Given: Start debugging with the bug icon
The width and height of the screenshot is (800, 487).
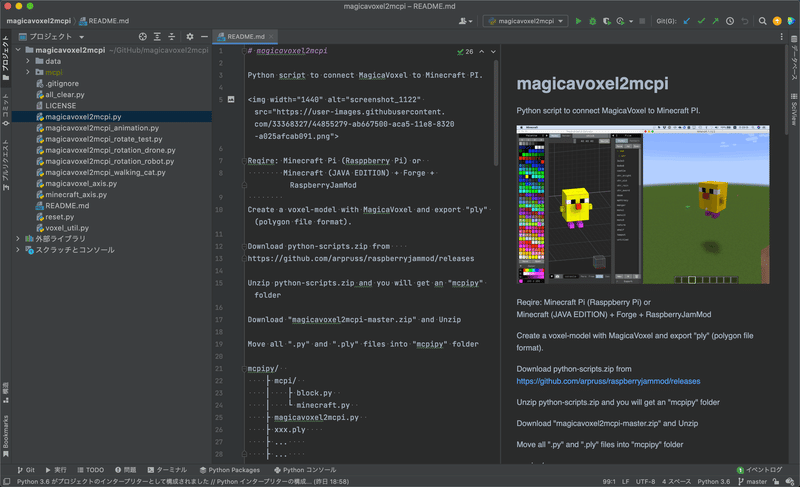Looking at the screenshot, I should (x=592, y=21).
